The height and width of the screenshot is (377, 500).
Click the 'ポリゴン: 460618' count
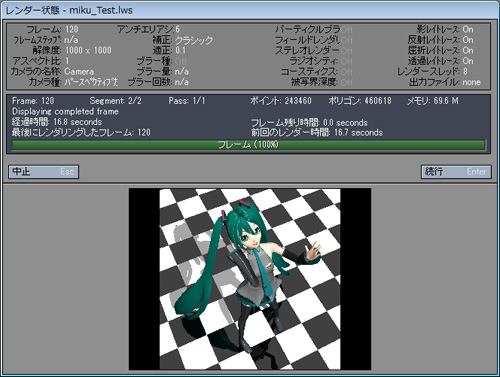360,101
